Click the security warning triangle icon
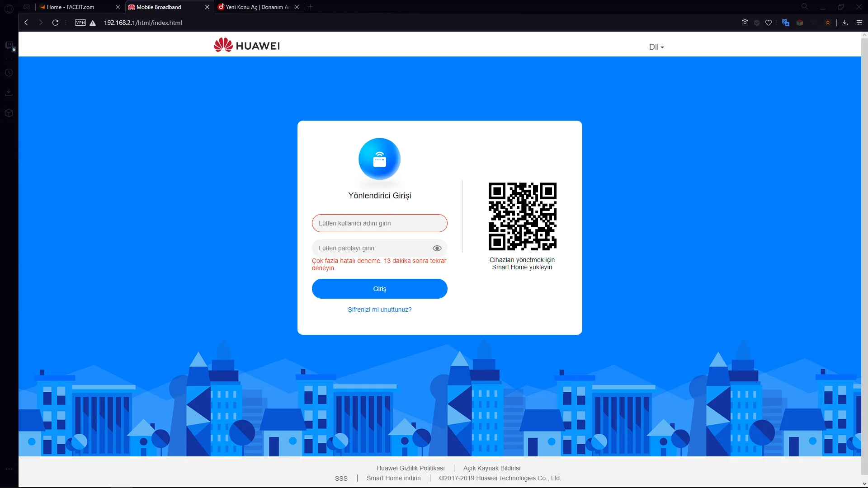The width and height of the screenshot is (868, 488). (93, 23)
